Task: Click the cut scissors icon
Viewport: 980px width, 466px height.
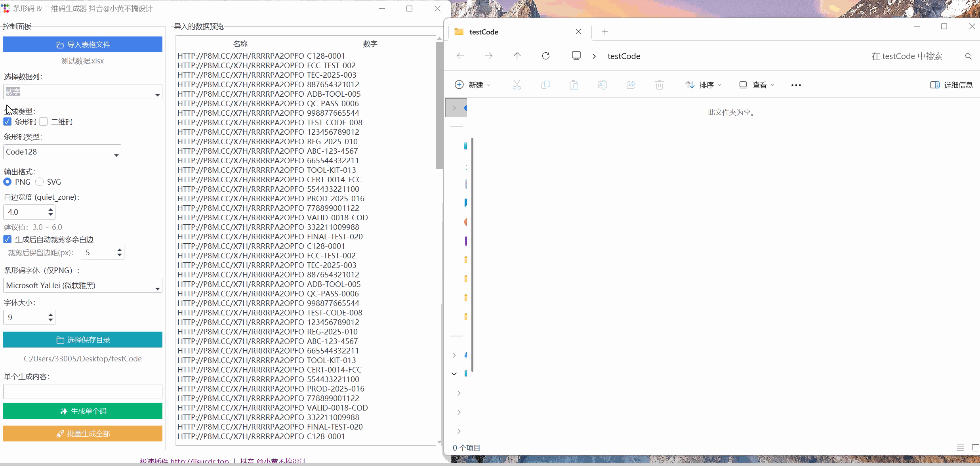Action: (x=517, y=85)
